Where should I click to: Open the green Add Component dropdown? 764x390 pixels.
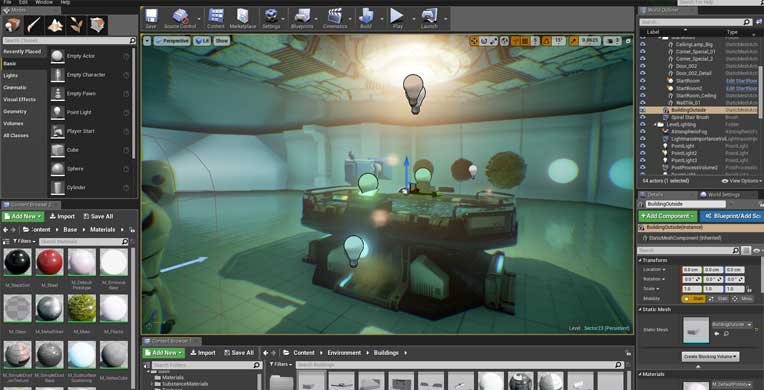coord(668,216)
